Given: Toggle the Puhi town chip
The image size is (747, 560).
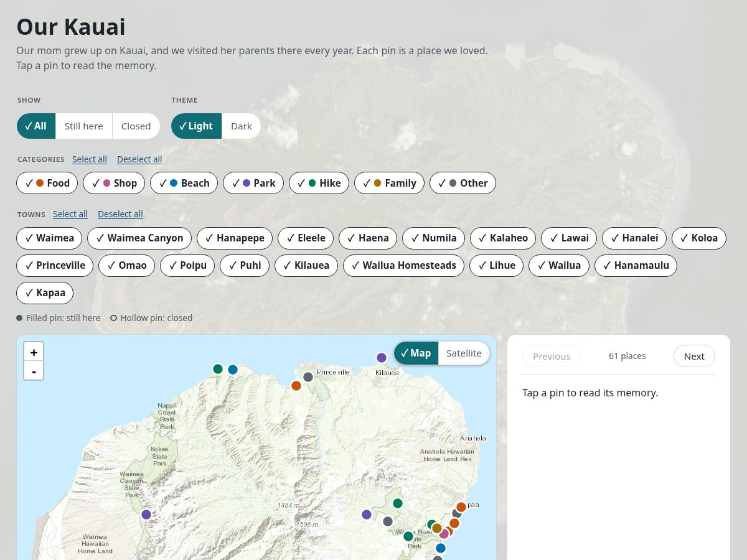Looking at the screenshot, I should (x=245, y=265).
